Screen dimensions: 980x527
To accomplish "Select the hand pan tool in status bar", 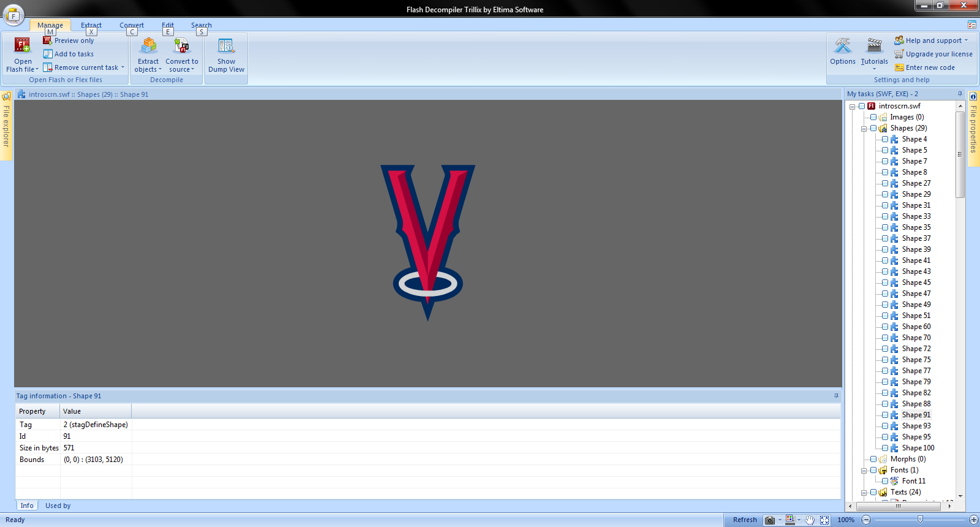I will tap(810, 520).
